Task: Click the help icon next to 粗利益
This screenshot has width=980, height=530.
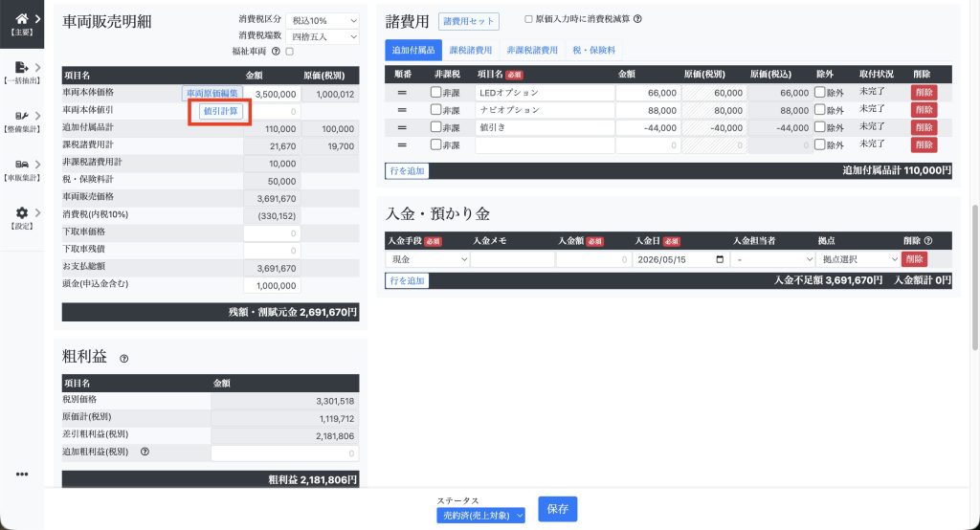Action: coord(123,359)
